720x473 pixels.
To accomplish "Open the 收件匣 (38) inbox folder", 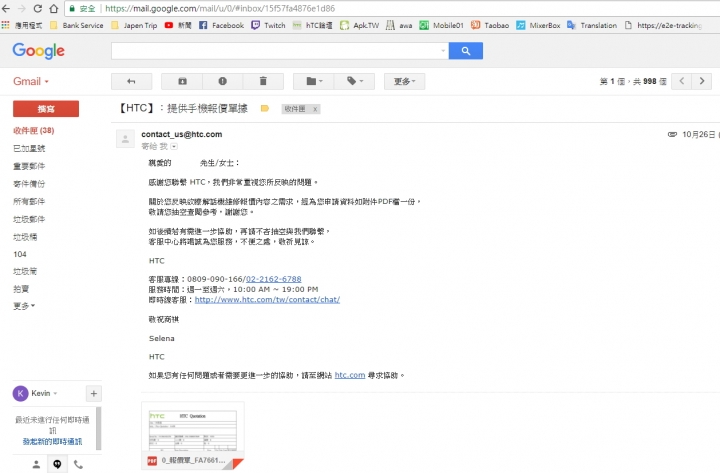I will tap(34, 131).
